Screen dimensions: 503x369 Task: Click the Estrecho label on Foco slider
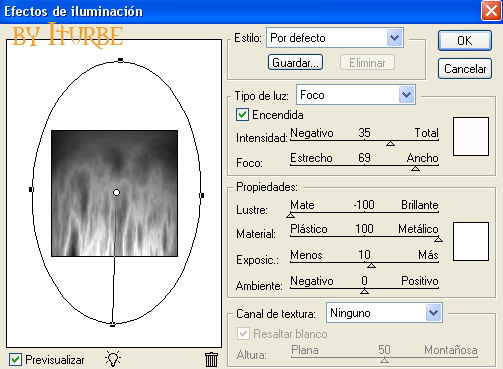311,158
